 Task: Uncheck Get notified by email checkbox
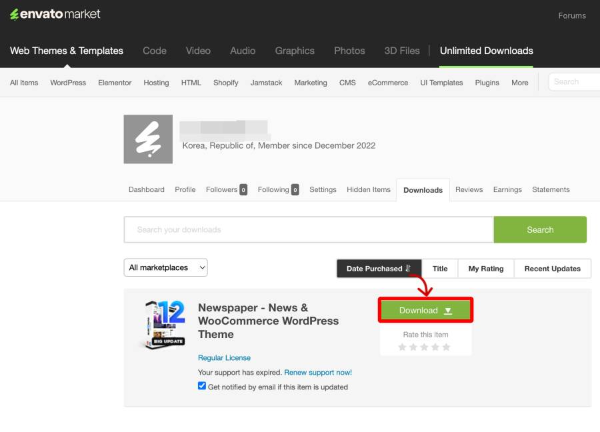[202, 386]
